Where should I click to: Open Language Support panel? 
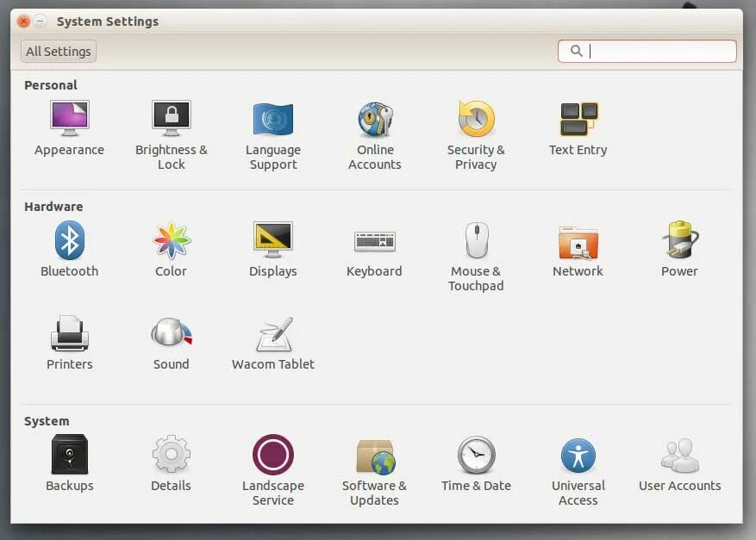273,136
